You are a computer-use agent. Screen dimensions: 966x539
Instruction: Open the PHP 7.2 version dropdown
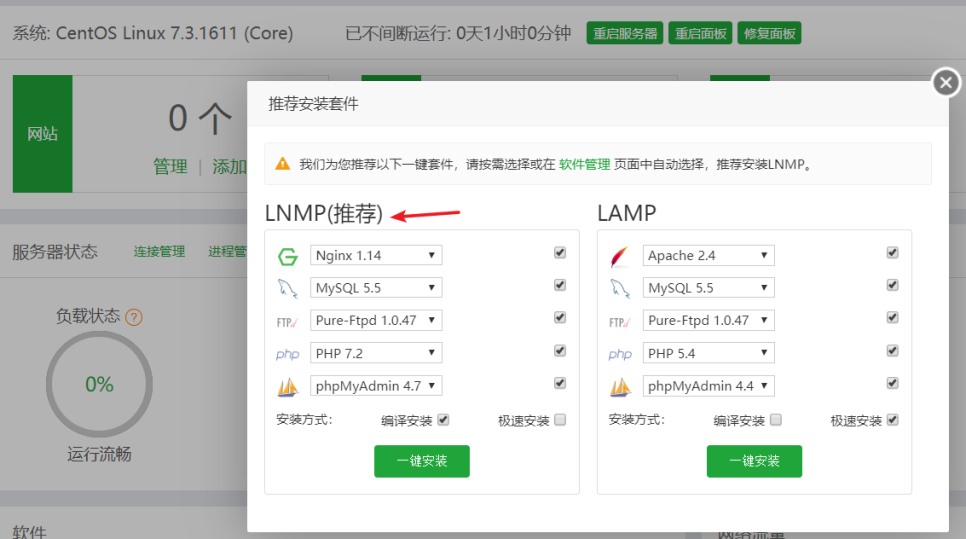[x=376, y=353]
